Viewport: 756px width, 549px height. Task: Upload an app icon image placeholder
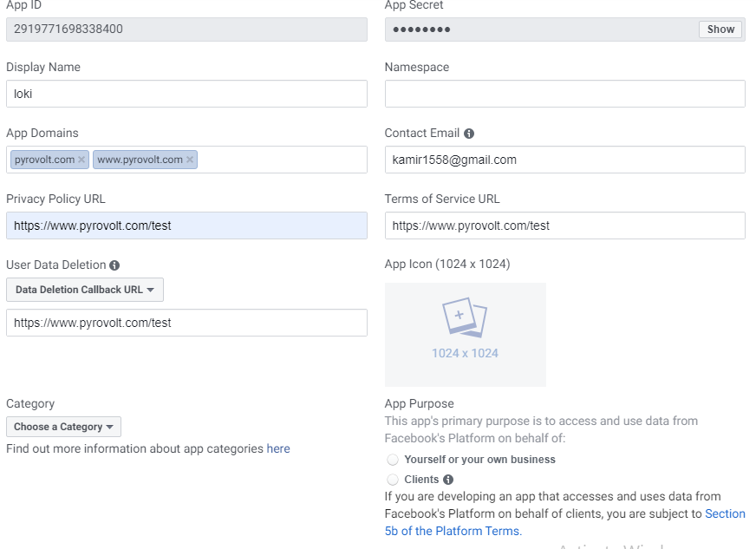pos(466,334)
